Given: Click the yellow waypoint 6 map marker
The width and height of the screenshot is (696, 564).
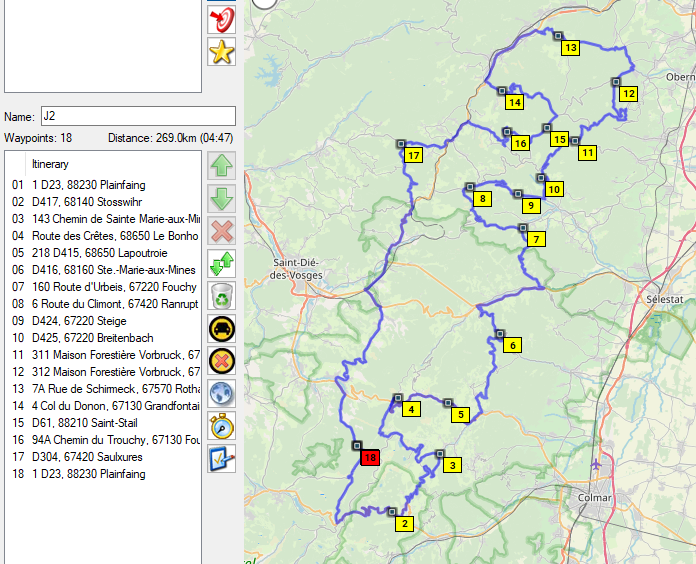Looking at the screenshot, I should coord(513,346).
